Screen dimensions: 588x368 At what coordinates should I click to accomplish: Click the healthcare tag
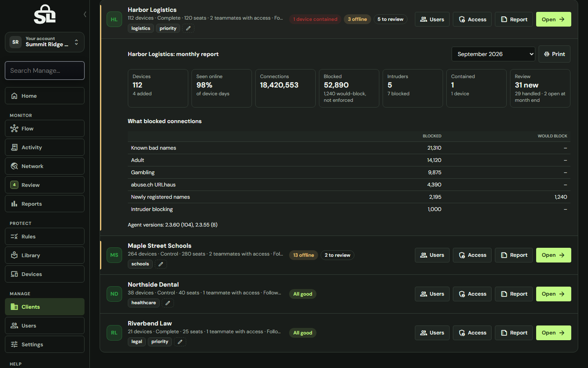(144, 303)
